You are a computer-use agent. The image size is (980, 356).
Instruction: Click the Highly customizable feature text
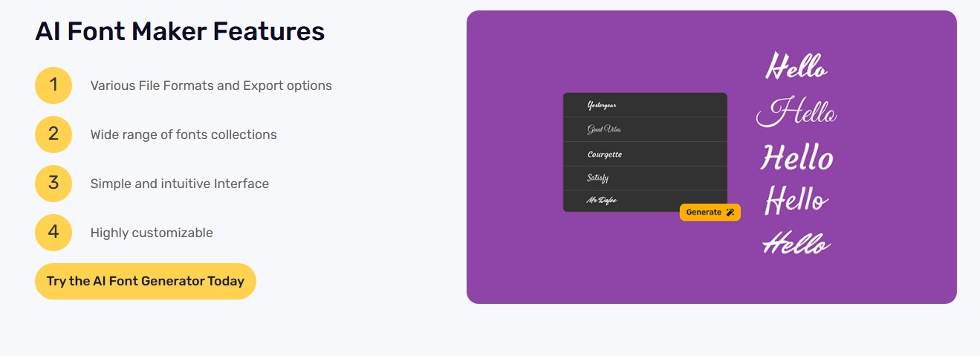click(x=152, y=233)
